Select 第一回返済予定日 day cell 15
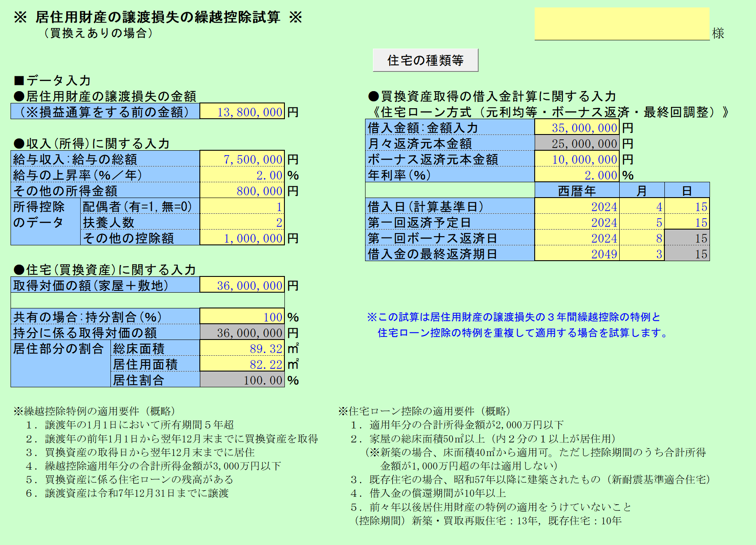 pos(687,222)
